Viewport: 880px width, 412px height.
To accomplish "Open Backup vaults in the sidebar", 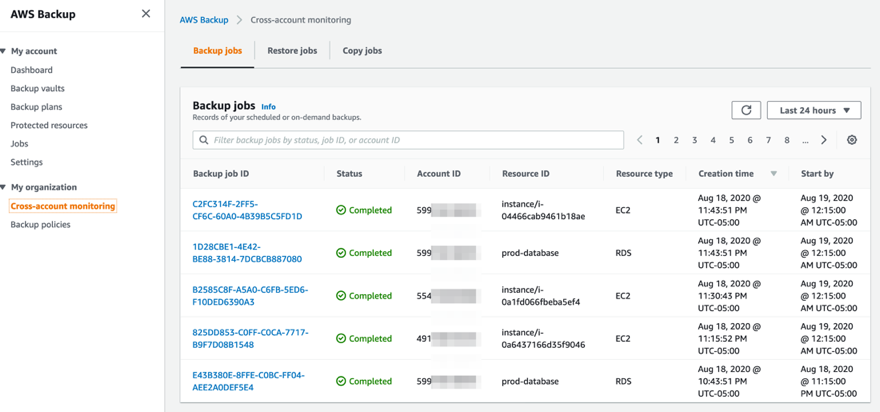I will coord(38,89).
